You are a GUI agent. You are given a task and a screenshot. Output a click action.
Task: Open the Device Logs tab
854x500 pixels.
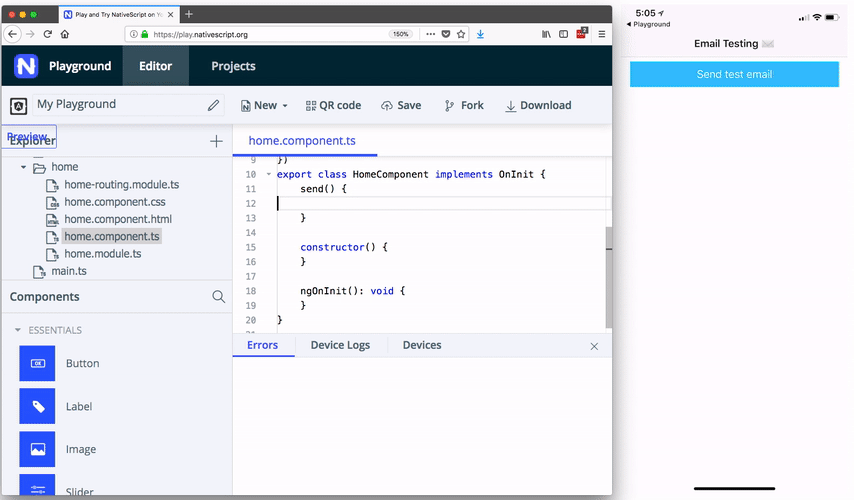[340, 345]
